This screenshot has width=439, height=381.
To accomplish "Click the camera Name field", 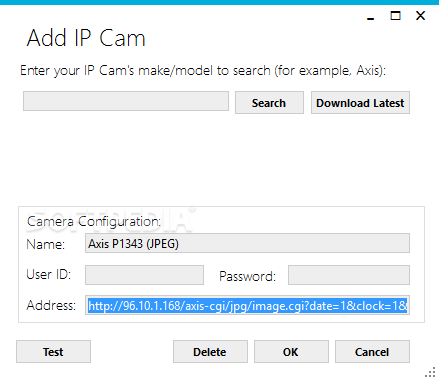I will (x=247, y=243).
